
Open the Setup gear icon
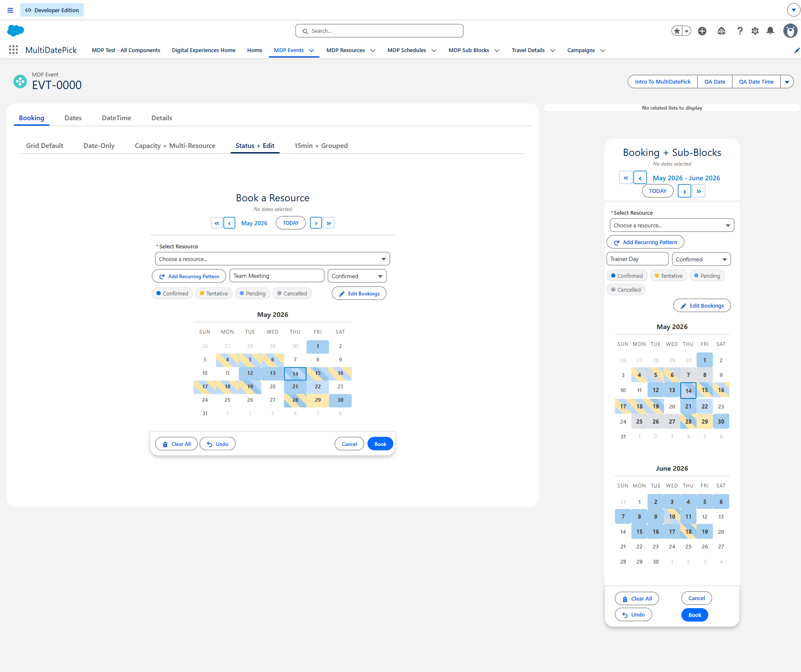pyautogui.click(x=755, y=31)
